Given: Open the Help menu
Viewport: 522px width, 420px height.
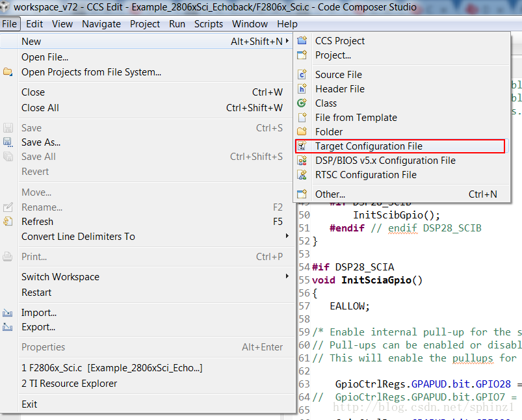Looking at the screenshot, I should 287,24.
